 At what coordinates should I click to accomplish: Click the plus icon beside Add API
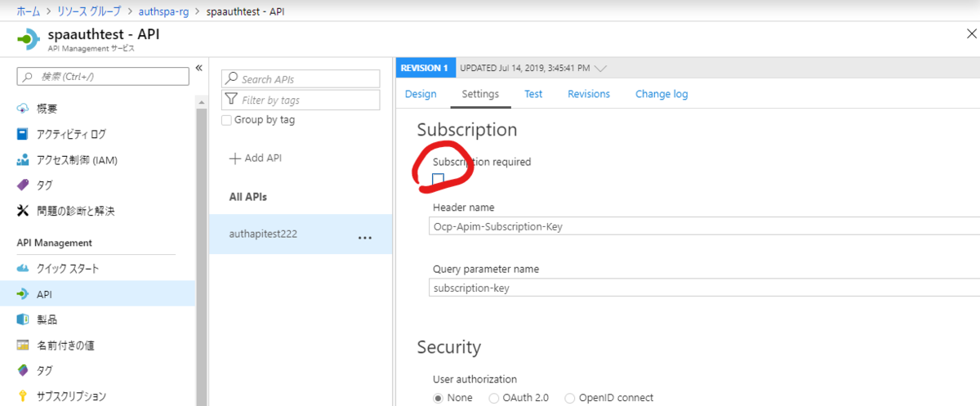pos(234,158)
